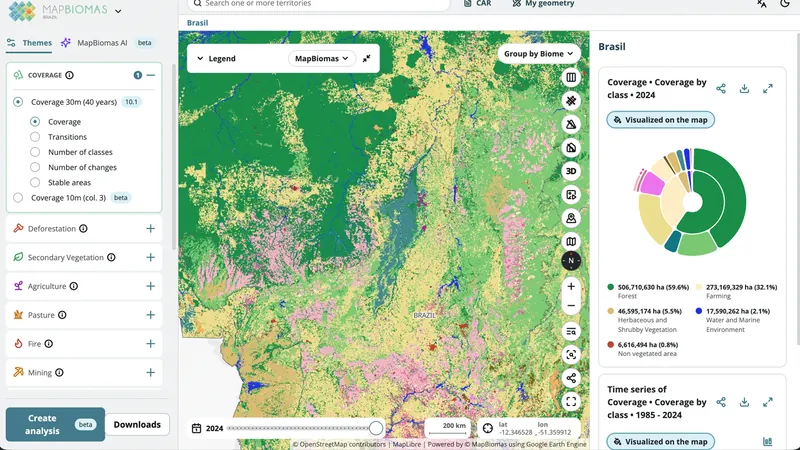This screenshot has height=450, width=800.
Task: Minimize the legend panel with the collapse arrows
Action: point(366,59)
